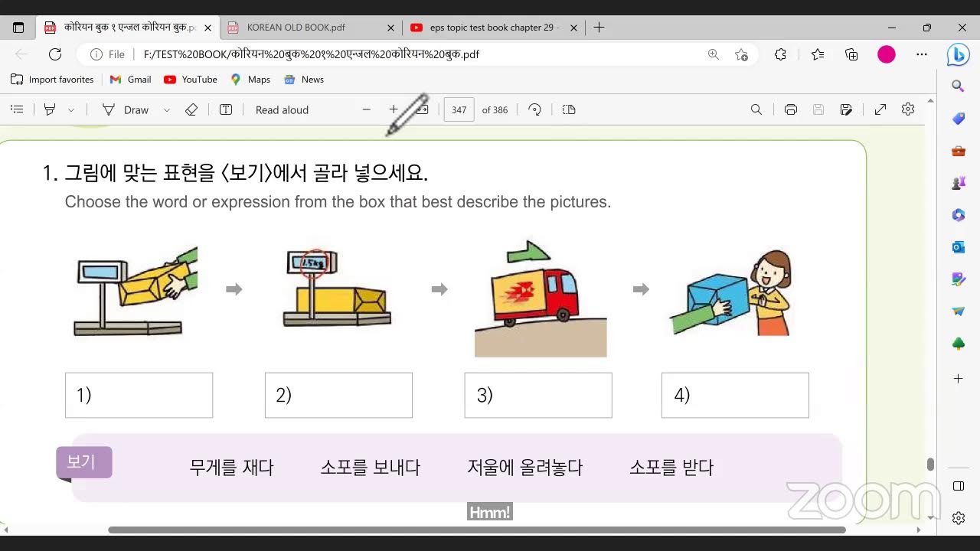Zoom in the PDF

pos(394,109)
